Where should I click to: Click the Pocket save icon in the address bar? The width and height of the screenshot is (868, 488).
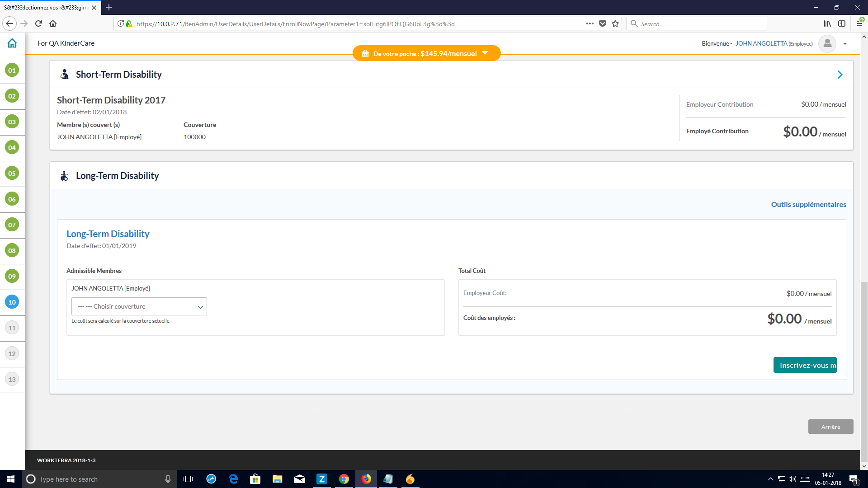tap(603, 23)
